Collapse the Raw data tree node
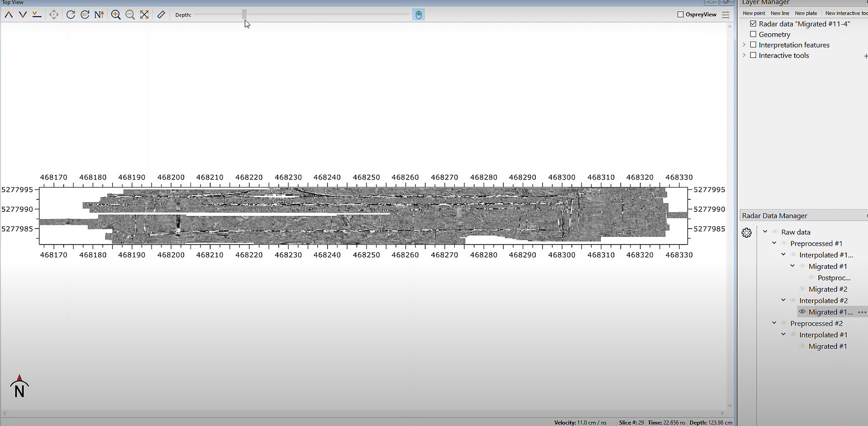868x426 pixels. click(765, 232)
